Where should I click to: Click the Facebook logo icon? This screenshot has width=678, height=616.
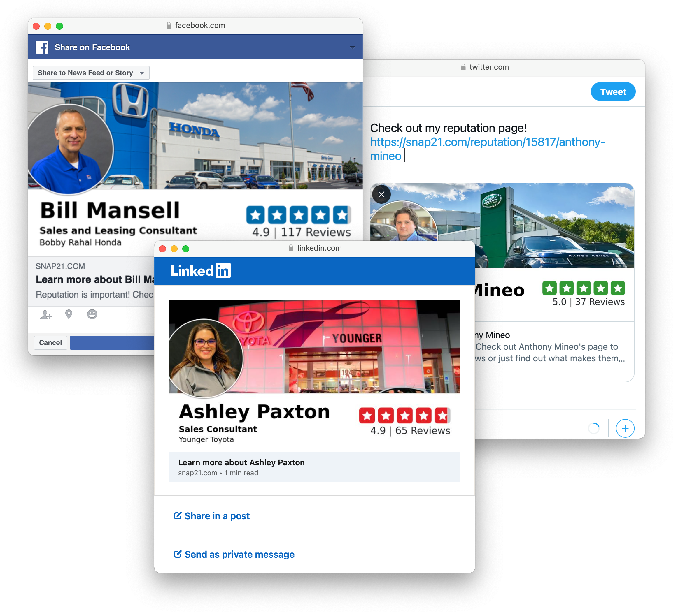pyautogui.click(x=42, y=47)
